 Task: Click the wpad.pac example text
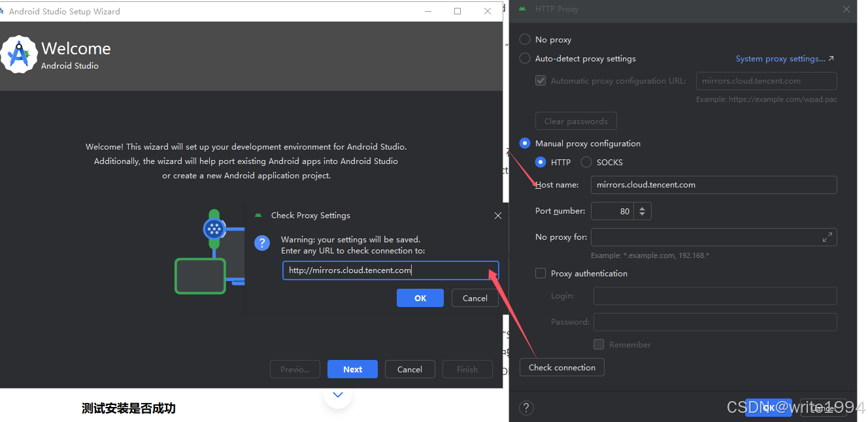[x=767, y=99]
